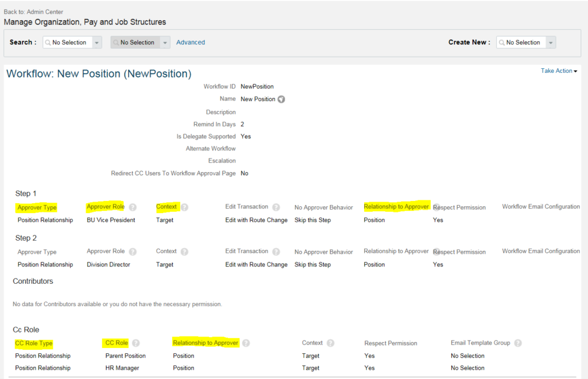This screenshot has width=588, height=379.
Task: Click the Is Delegate Supported value Yes
Action: (246, 137)
